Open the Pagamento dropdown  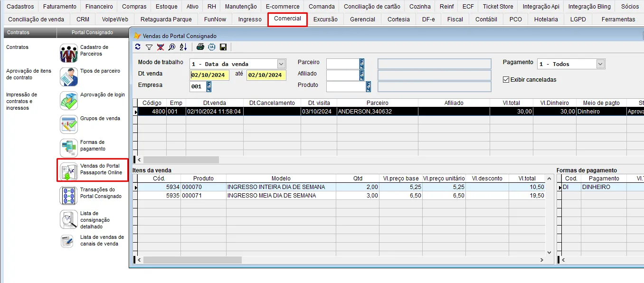point(600,64)
